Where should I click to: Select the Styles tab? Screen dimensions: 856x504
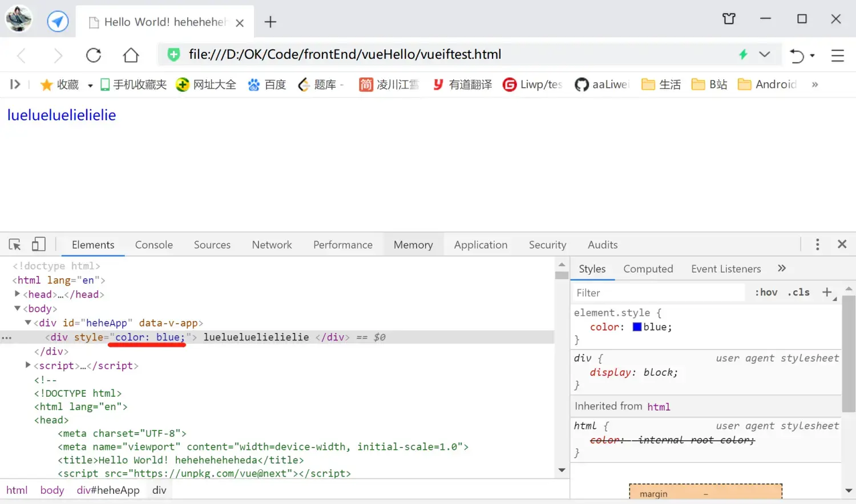[592, 269]
